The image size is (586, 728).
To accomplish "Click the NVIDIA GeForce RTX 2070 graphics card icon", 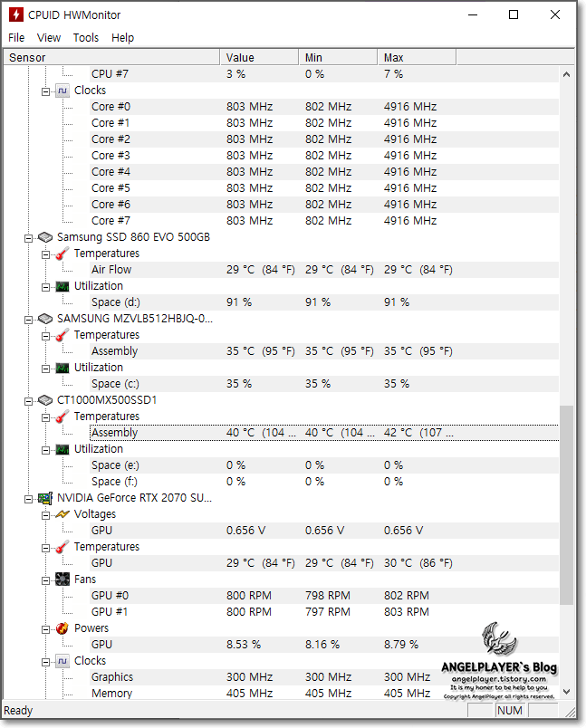I will point(45,498).
